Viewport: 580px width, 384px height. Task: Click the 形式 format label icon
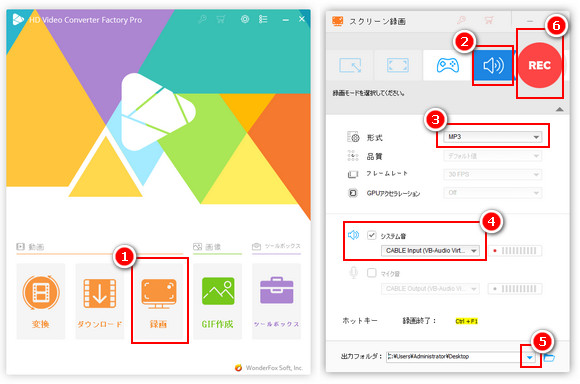point(353,137)
